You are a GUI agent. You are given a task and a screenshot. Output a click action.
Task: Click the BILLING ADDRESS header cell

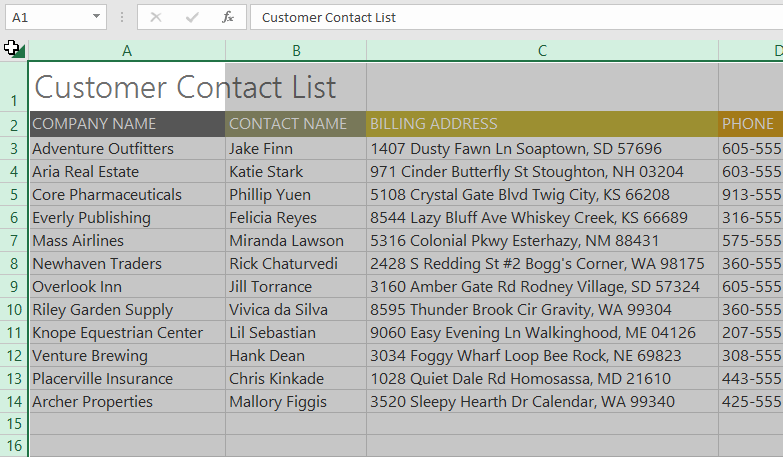pos(542,124)
